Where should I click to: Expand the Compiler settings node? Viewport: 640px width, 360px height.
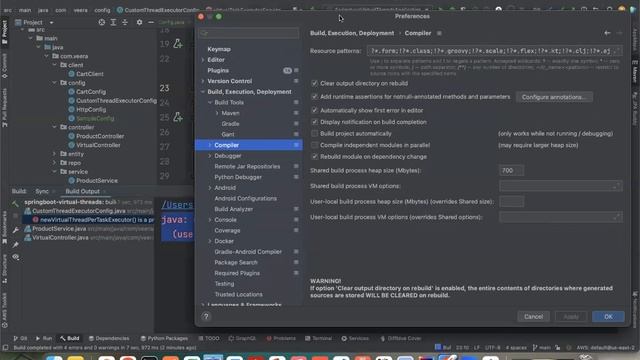[x=210, y=145]
